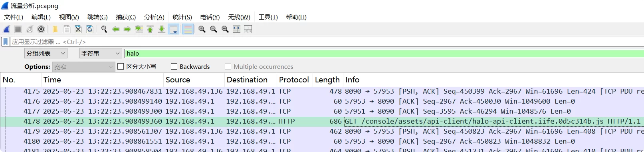Sort by the Info column header
The width and height of the screenshot is (644, 152).
click(494, 80)
